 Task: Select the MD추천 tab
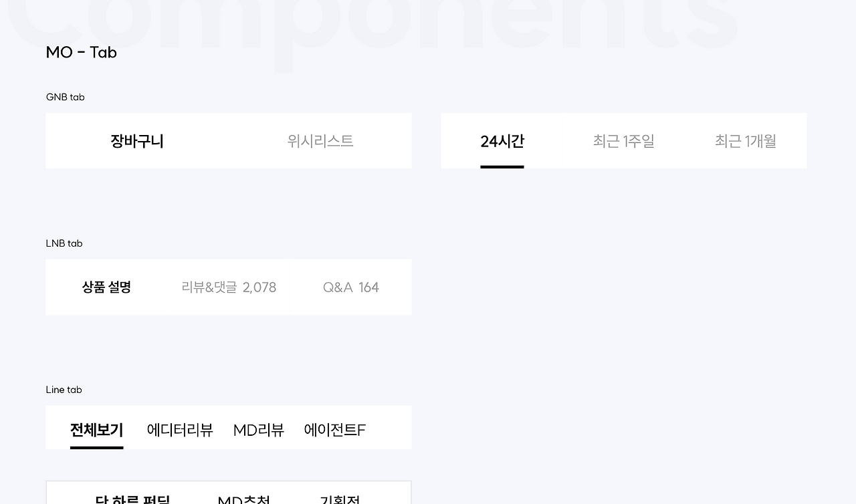243,500
